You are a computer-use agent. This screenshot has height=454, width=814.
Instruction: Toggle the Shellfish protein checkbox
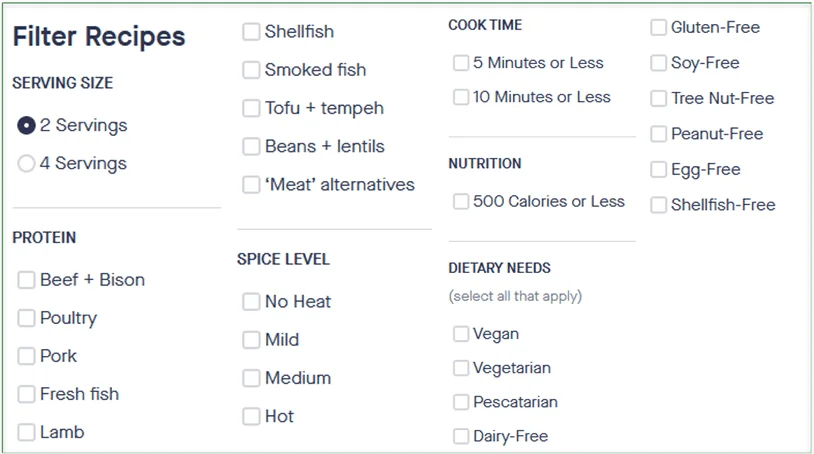(251, 32)
